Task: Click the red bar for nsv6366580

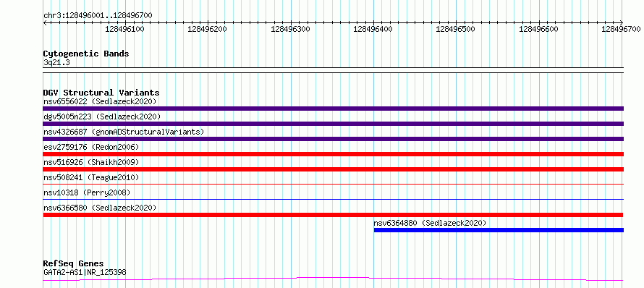Action: tap(333, 215)
